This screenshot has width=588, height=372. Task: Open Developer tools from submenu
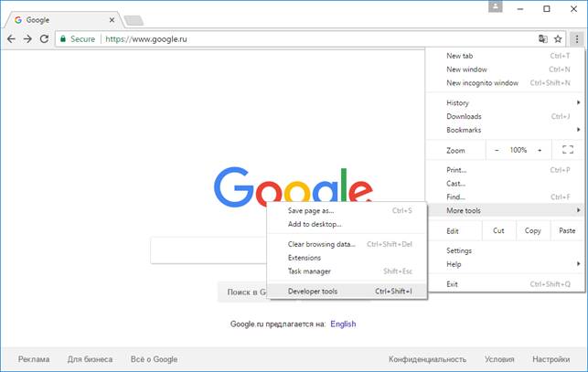pos(347,291)
